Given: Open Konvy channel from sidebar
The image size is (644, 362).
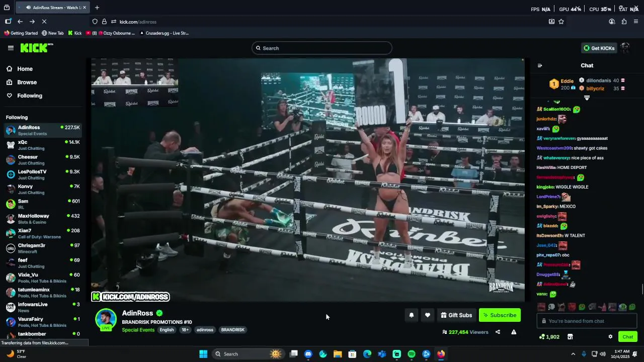Looking at the screenshot, I should 43,189.
